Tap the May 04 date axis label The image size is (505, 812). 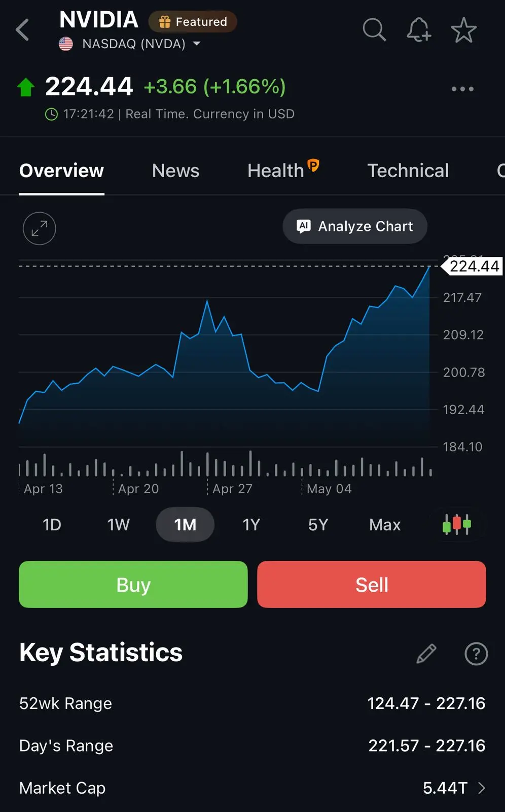329,489
